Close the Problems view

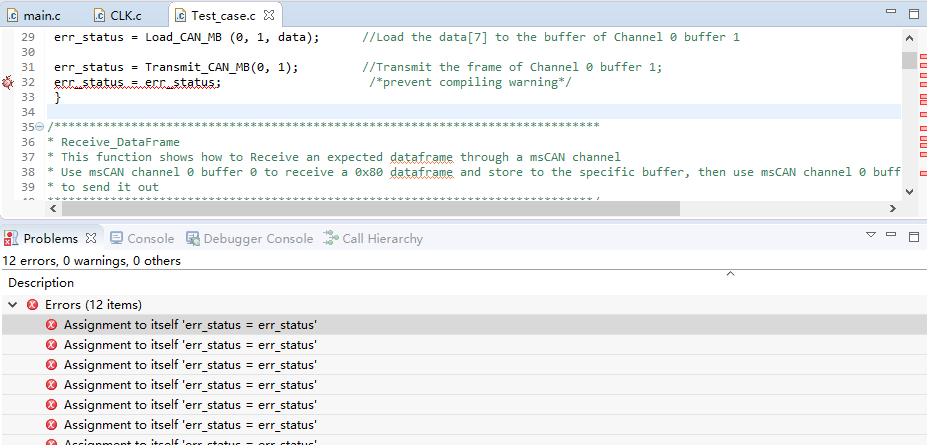coord(90,238)
